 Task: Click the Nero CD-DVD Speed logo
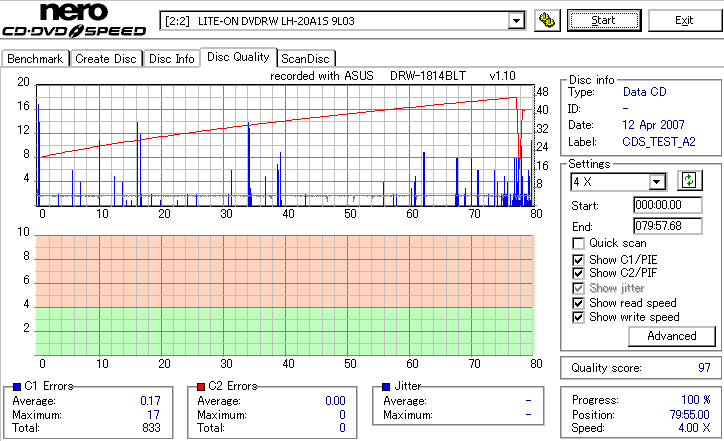(x=74, y=20)
